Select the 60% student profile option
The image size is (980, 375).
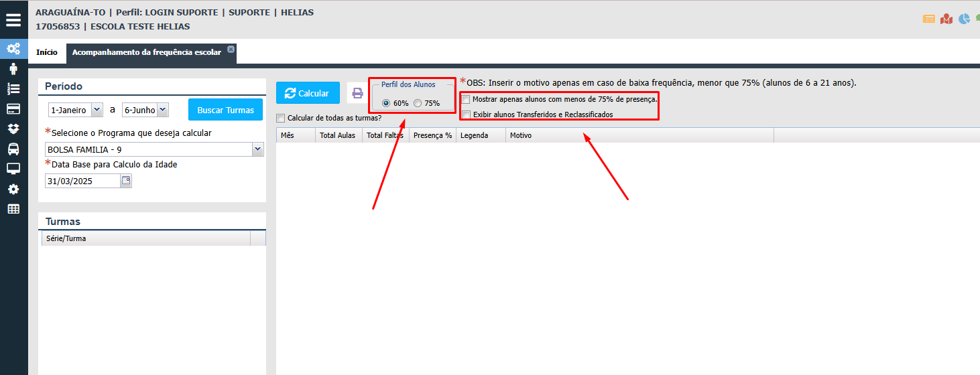click(x=386, y=103)
